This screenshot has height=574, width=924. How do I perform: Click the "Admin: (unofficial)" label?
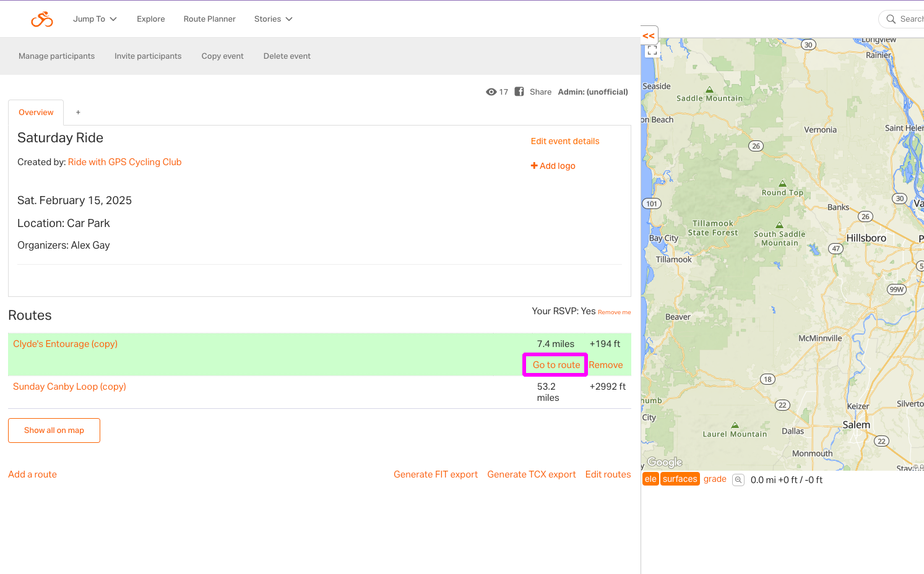coord(593,92)
